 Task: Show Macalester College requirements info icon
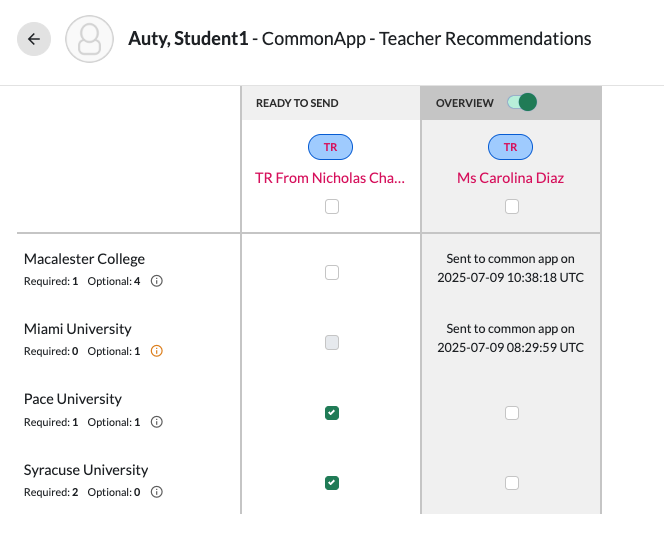157,281
